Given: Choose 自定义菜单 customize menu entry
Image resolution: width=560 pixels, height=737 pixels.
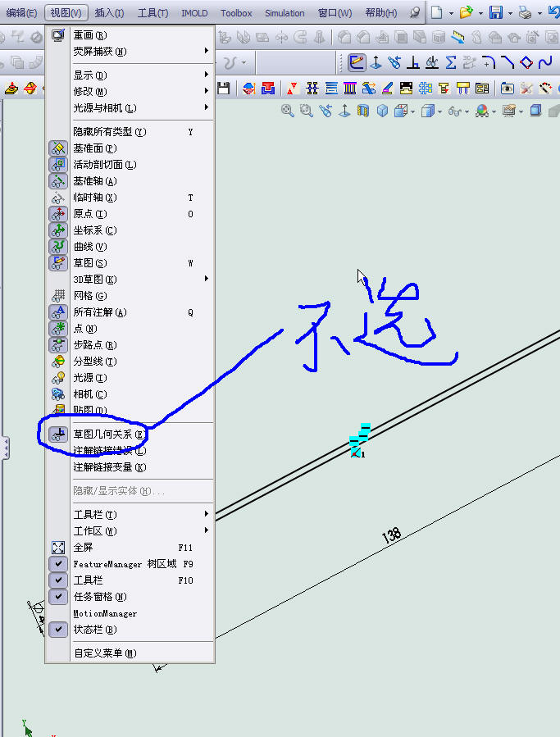Looking at the screenshot, I should tap(130, 653).
